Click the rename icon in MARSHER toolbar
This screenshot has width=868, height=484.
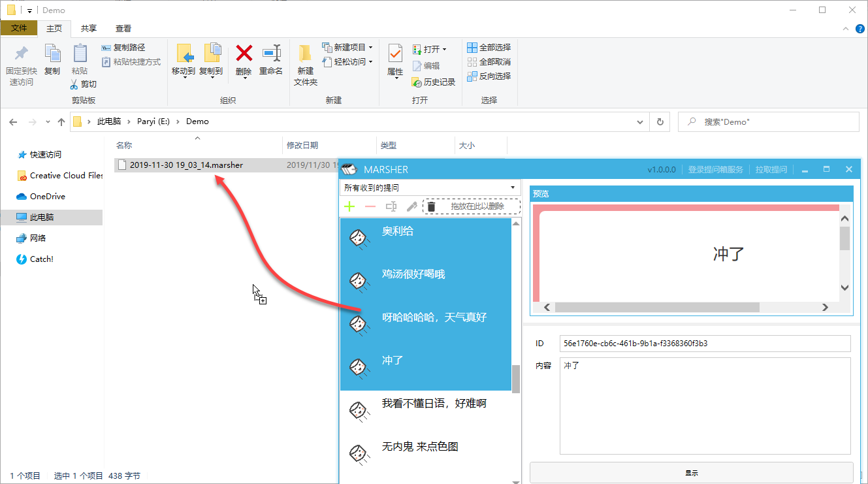pyautogui.click(x=391, y=207)
